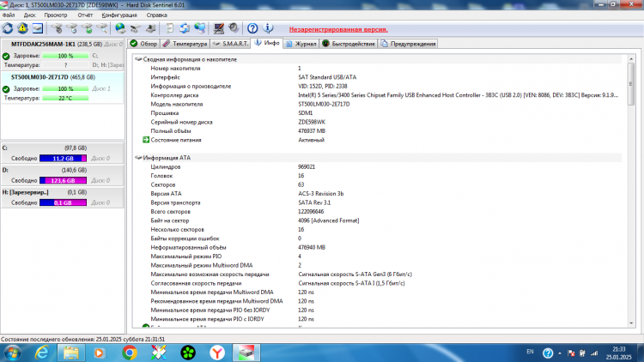
Task: Open Windows Explorer folder on taskbar
Action: tap(71, 353)
